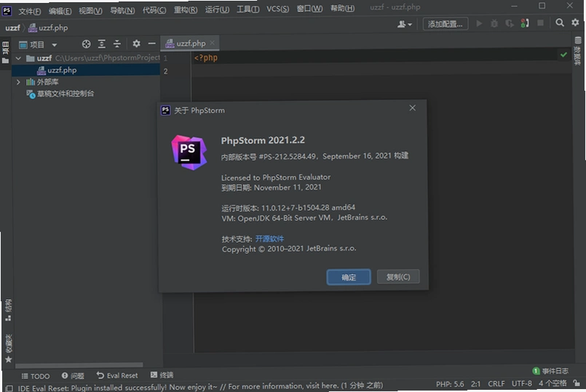The height and width of the screenshot is (392, 586).
Task: Open the 重构(R) menu
Action: coord(186,9)
